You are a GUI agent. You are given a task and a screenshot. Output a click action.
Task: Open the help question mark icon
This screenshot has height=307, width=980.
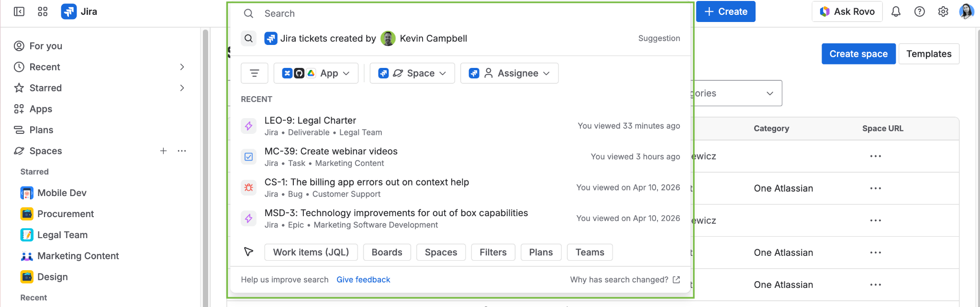919,11
